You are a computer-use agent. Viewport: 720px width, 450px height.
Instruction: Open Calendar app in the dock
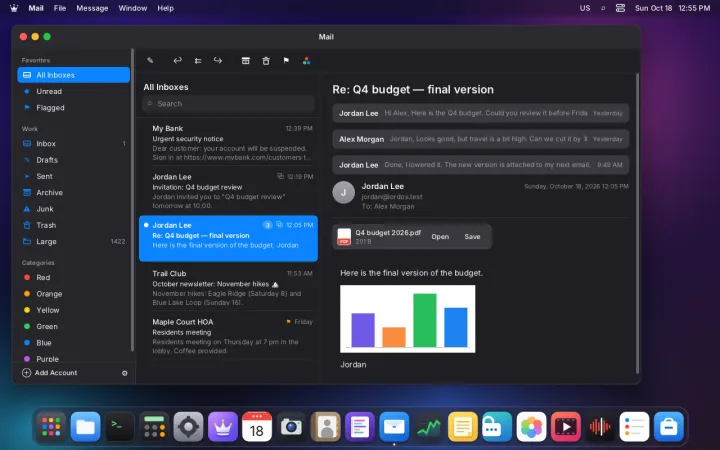257,427
